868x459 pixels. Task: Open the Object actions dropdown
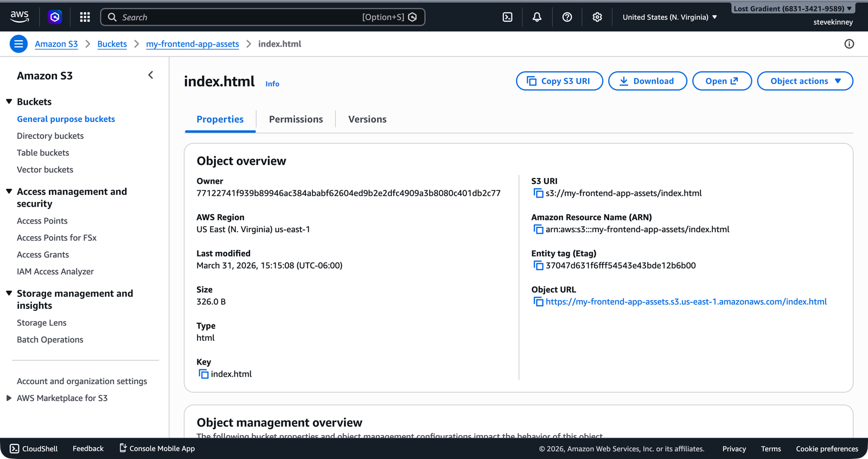coord(805,81)
